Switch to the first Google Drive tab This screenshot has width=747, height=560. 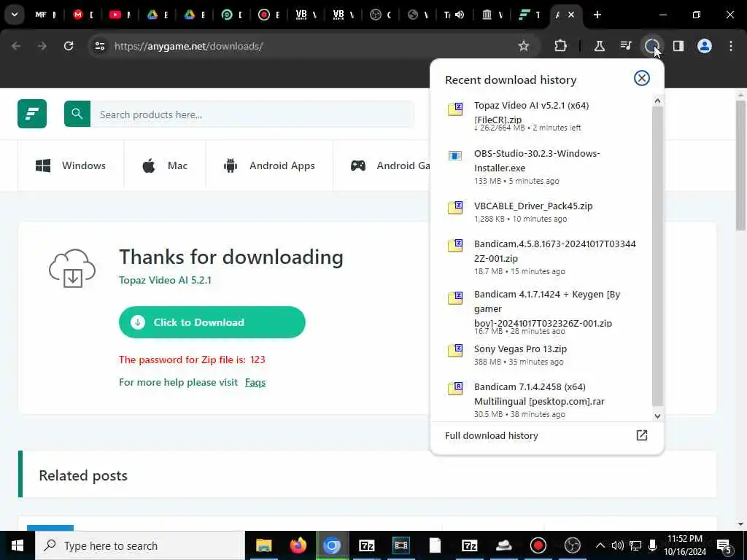(157, 15)
